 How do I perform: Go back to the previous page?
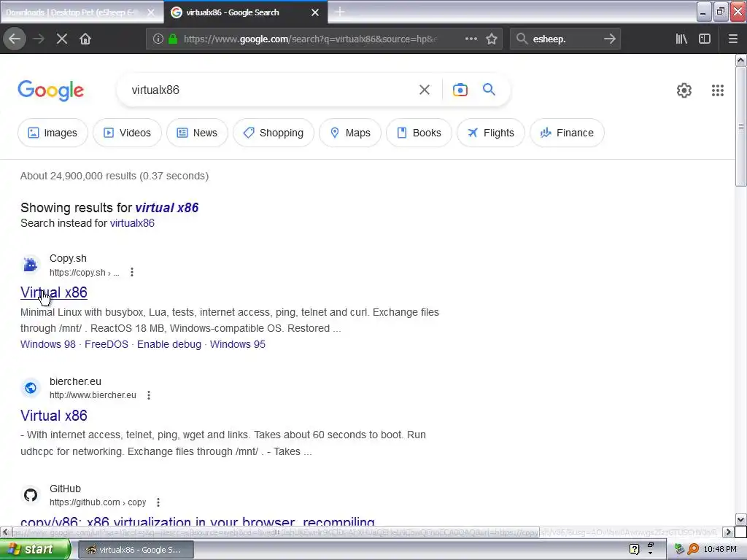[15, 39]
